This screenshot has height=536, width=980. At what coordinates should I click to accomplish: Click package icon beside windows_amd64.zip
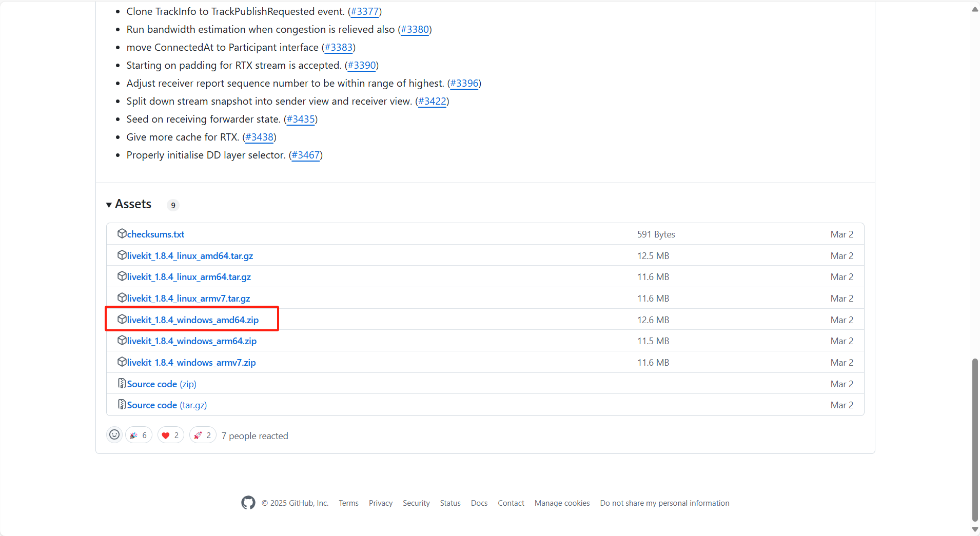(122, 320)
